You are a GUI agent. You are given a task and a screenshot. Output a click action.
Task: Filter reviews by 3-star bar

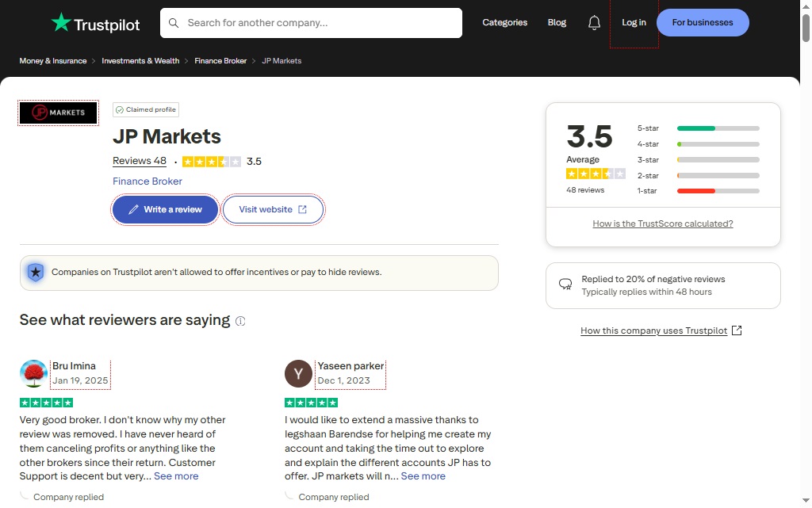(718, 159)
